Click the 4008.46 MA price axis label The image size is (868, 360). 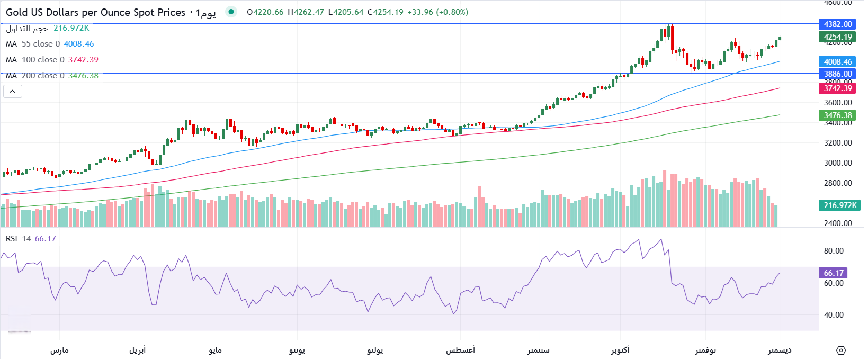click(837, 62)
